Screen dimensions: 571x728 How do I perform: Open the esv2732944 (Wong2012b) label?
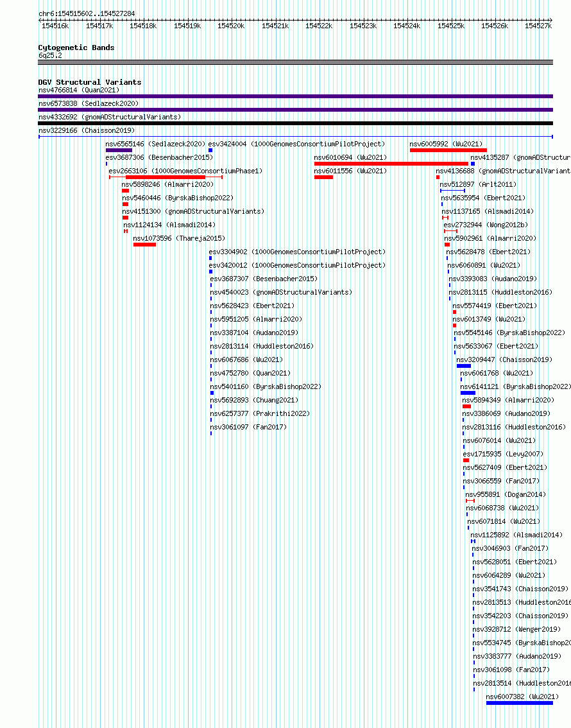(x=486, y=225)
